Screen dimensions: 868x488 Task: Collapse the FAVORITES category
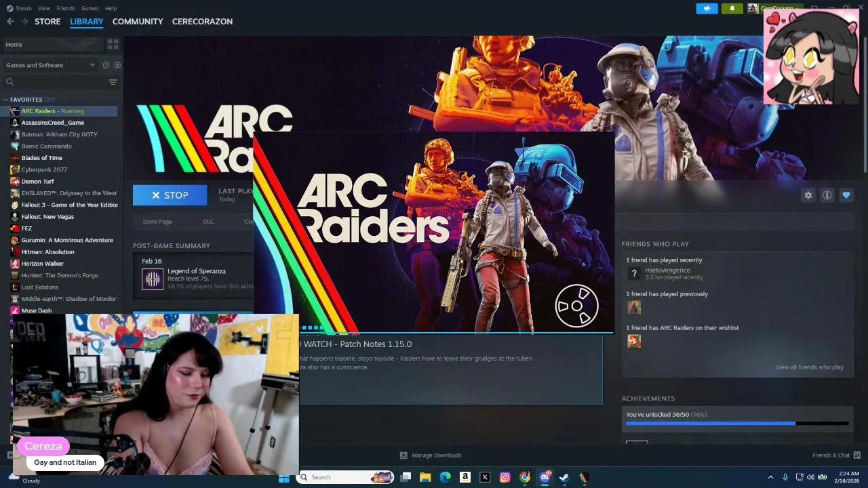pyautogui.click(x=6, y=100)
